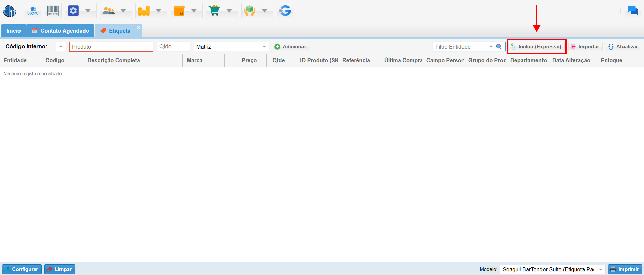Viewport: 644px width, 275px height.
Task: Open the people/customers toolbar icon
Action: click(x=109, y=11)
